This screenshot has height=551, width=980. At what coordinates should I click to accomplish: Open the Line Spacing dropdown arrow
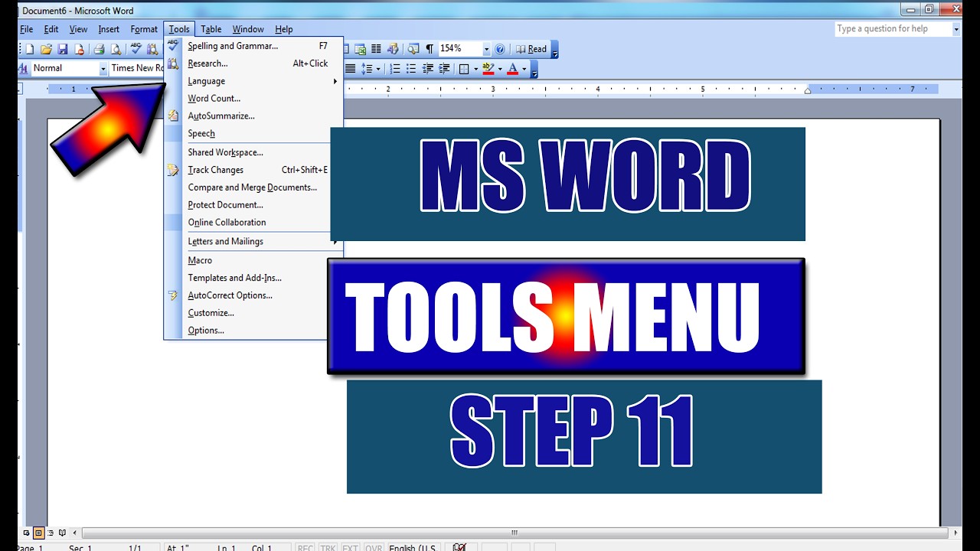coord(378,69)
